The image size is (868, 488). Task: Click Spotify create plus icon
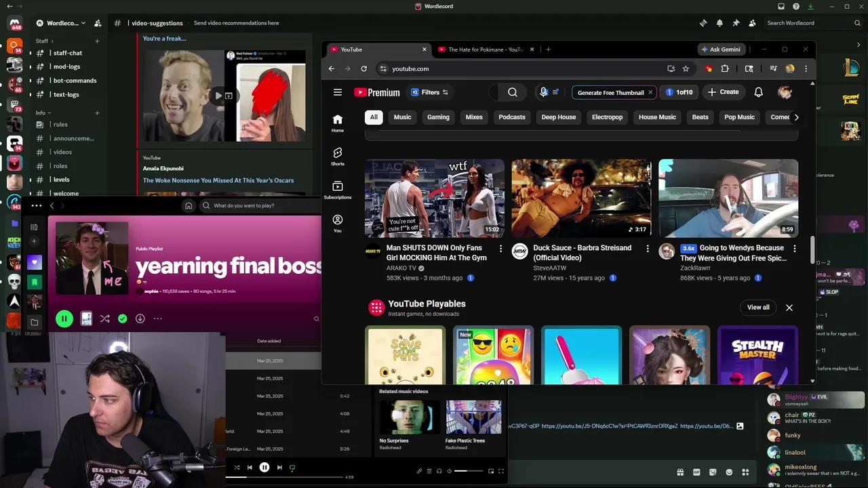[x=34, y=241]
